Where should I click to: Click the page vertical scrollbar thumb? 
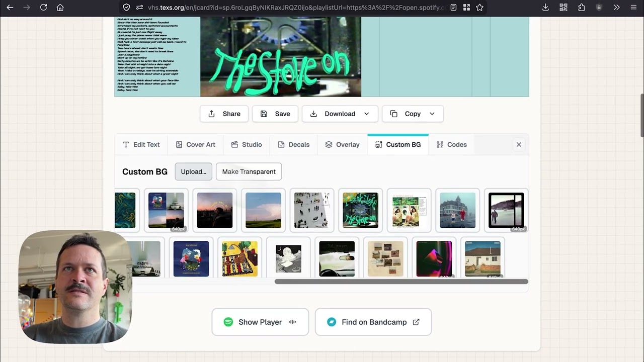pyautogui.click(x=641, y=115)
